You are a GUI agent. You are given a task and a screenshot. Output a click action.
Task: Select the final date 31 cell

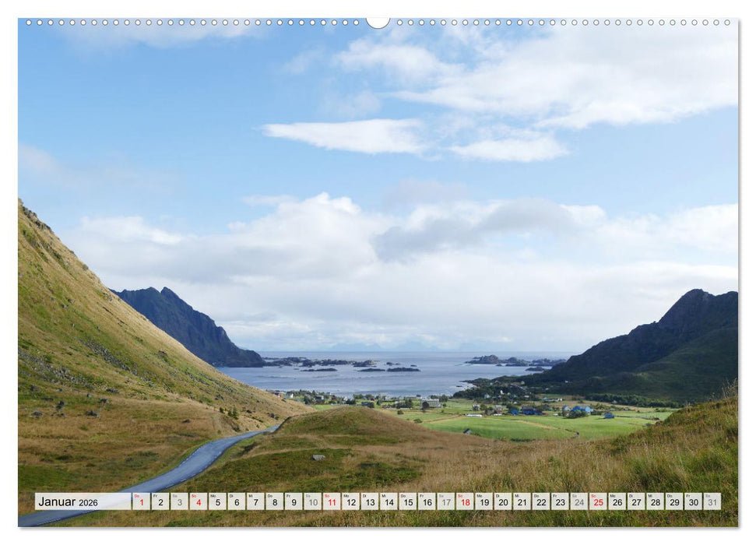tap(712, 501)
